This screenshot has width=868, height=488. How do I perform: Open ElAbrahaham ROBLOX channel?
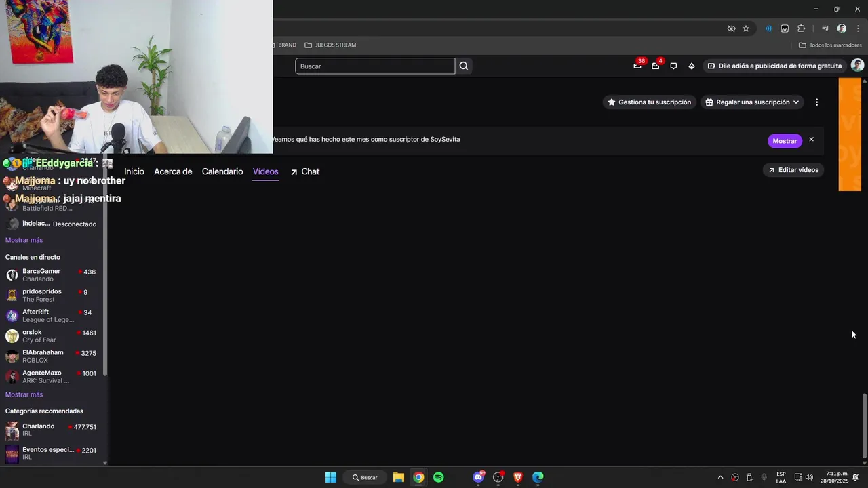52,356
